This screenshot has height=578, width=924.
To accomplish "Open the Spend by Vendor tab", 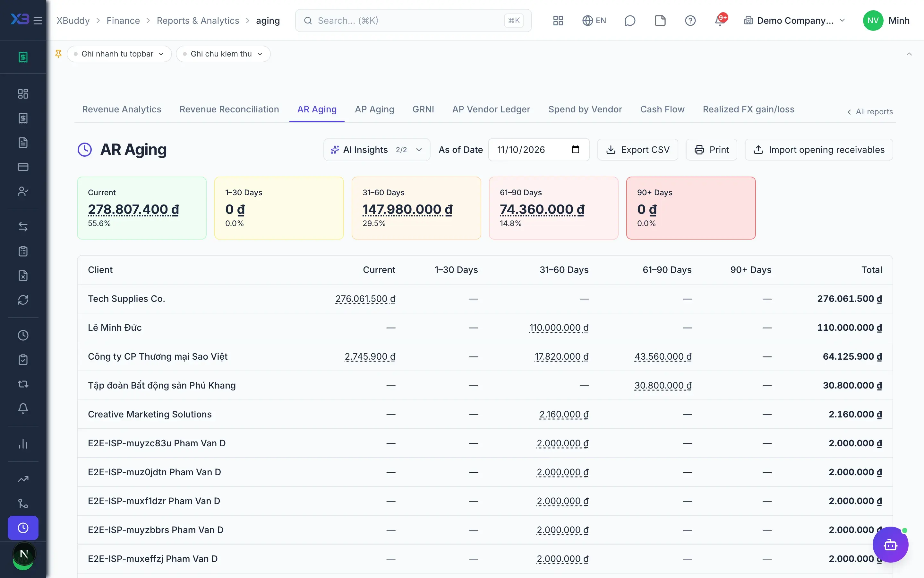I will 585,109.
